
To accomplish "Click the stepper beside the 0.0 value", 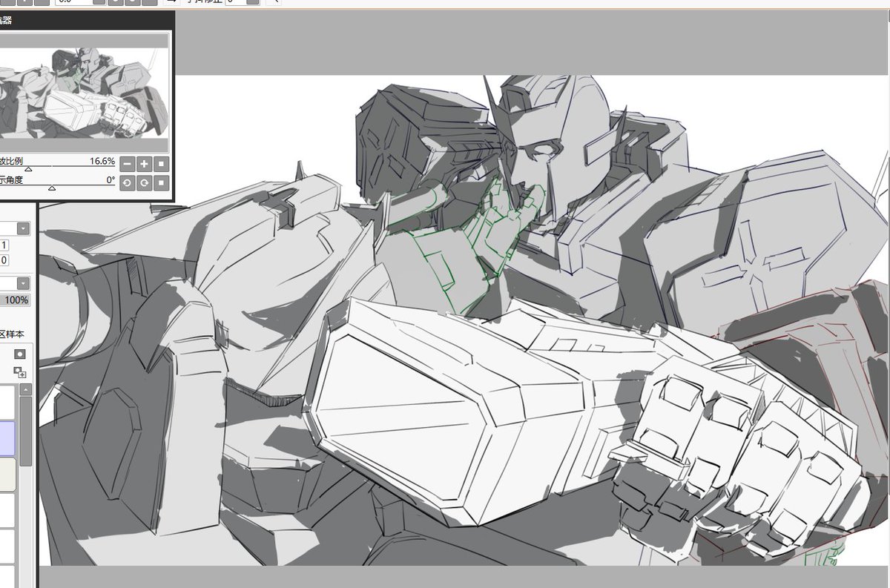I will (98, 3).
